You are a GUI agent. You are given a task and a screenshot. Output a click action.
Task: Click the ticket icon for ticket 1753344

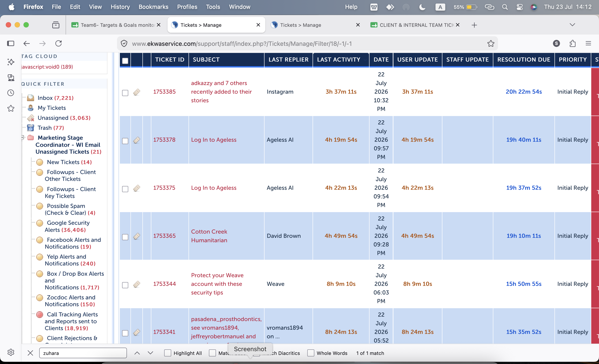click(x=137, y=284)
